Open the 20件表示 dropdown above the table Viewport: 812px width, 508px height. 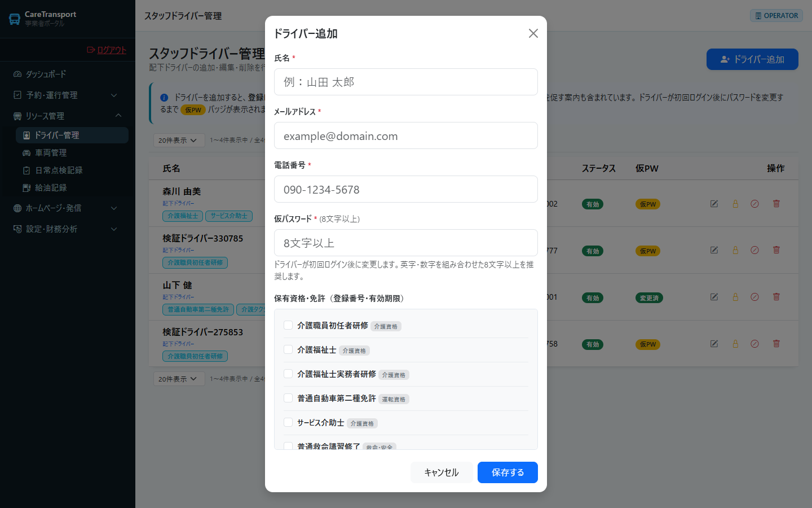(x=178, y=140)
